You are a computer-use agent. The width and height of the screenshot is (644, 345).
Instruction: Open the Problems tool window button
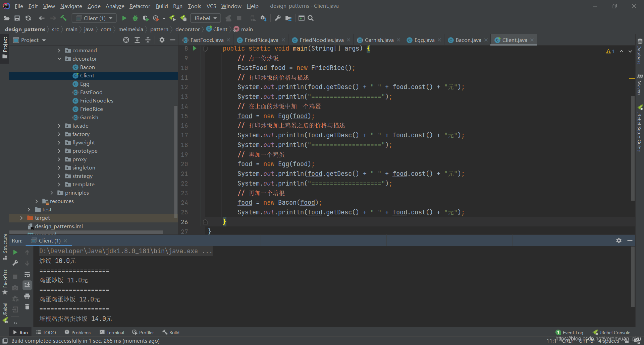pos(77,332)
